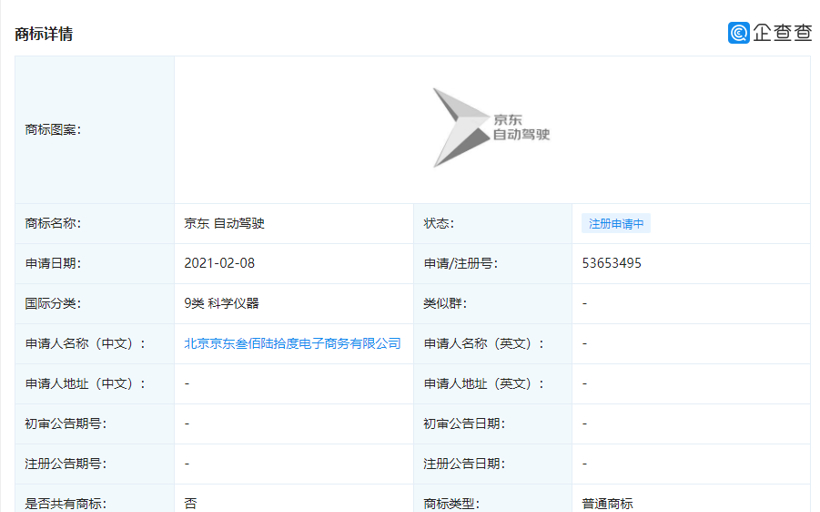The width and height of the screenshot is (820, 512).
Task: Click the 申请人名称（中文） label
Action: [x=85, y=344]
